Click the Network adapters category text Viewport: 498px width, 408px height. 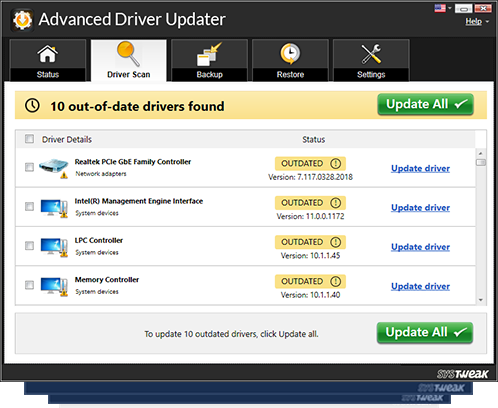click(101, 174)
